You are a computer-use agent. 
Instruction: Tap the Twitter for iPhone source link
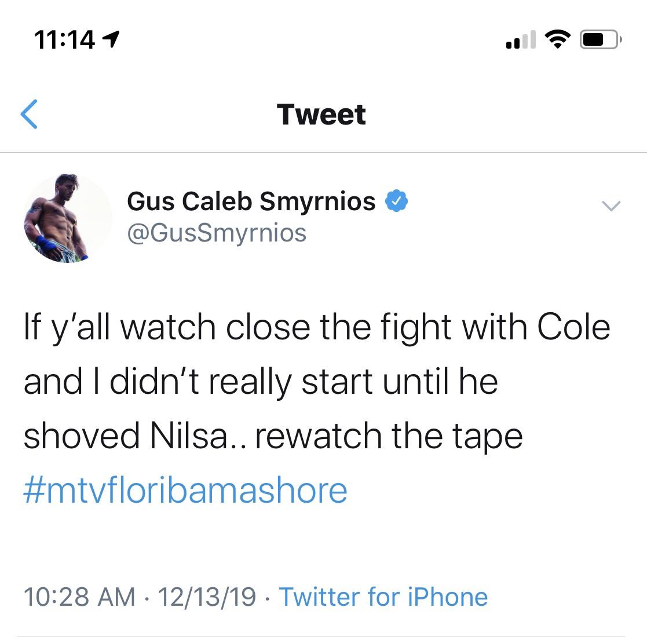click(x=383, y=596)
